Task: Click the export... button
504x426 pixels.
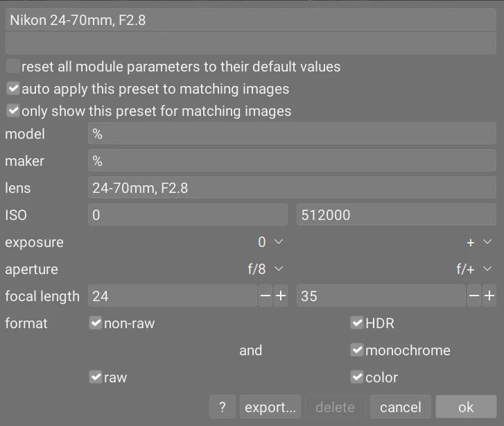Action: (x=270, y=407)
